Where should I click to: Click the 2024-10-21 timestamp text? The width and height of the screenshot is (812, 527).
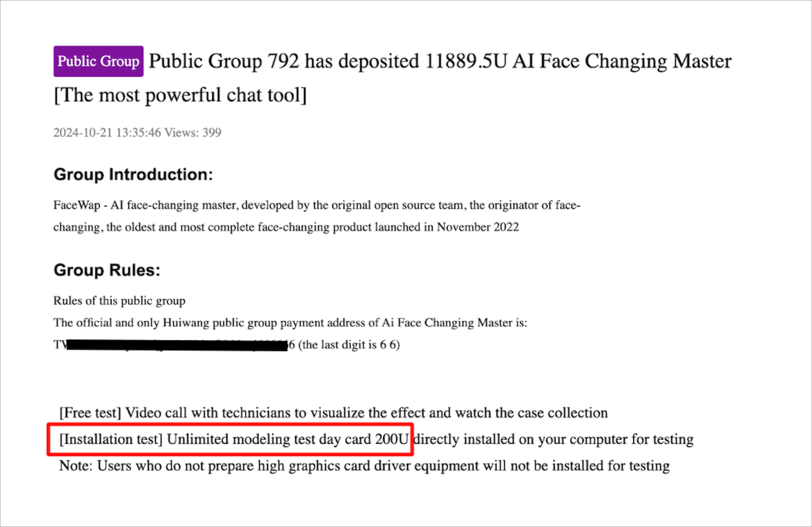[x=107, y=133]
